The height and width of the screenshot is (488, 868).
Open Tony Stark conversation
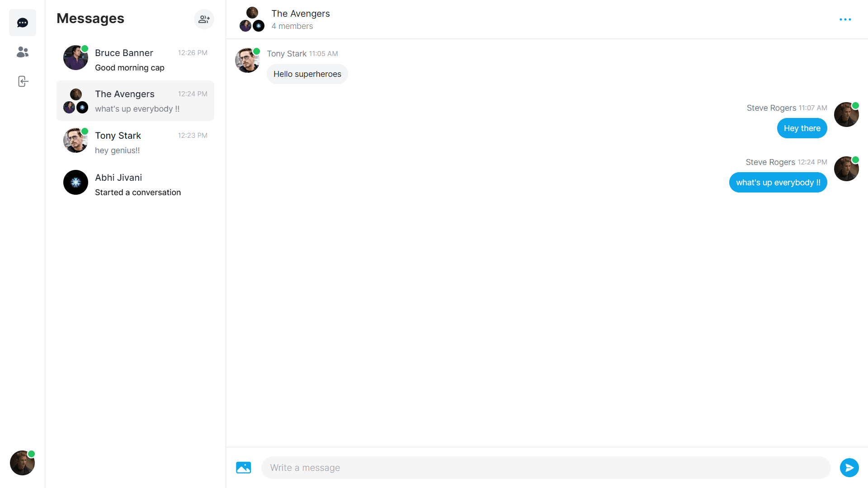pyautogui.click(x=135, y=142)
